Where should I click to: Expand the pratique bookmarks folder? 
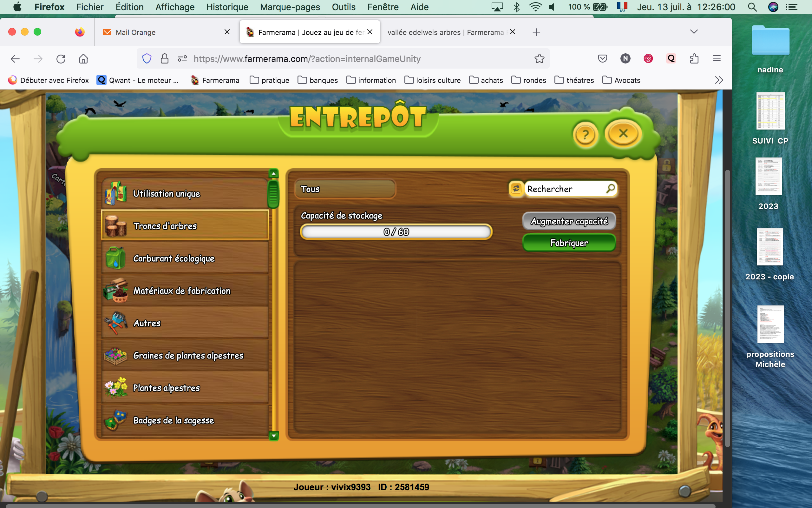click(269, 80)
